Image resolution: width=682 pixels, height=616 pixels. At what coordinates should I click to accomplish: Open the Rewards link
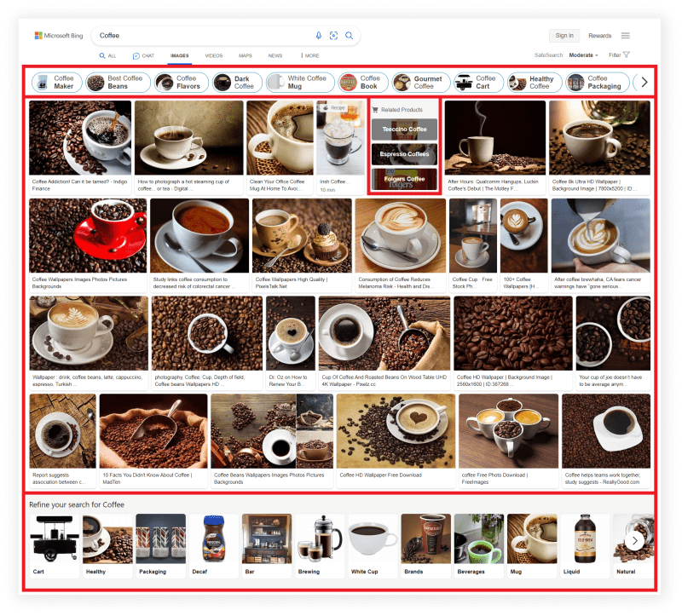[600, 35]
